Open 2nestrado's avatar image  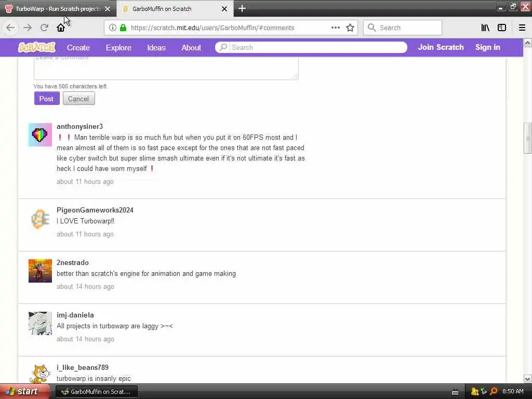pyautogui.click(x=40, y=271)
